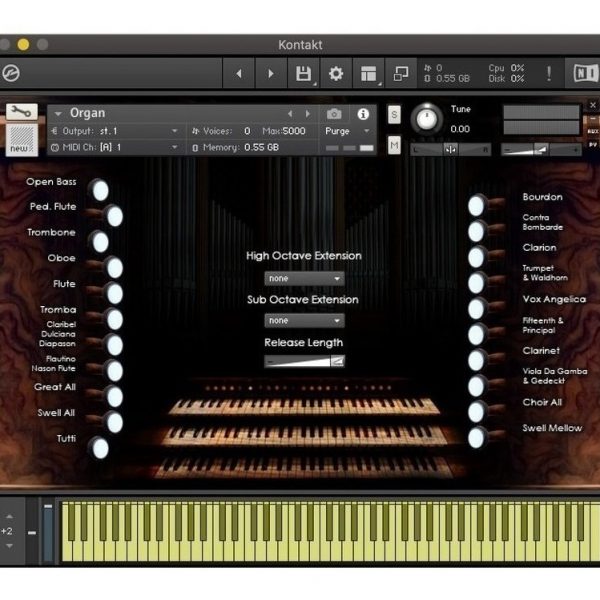This screenshot has width=600, height=600.
Task: Adjust the instrument volume slider
Action: point(541,150)
